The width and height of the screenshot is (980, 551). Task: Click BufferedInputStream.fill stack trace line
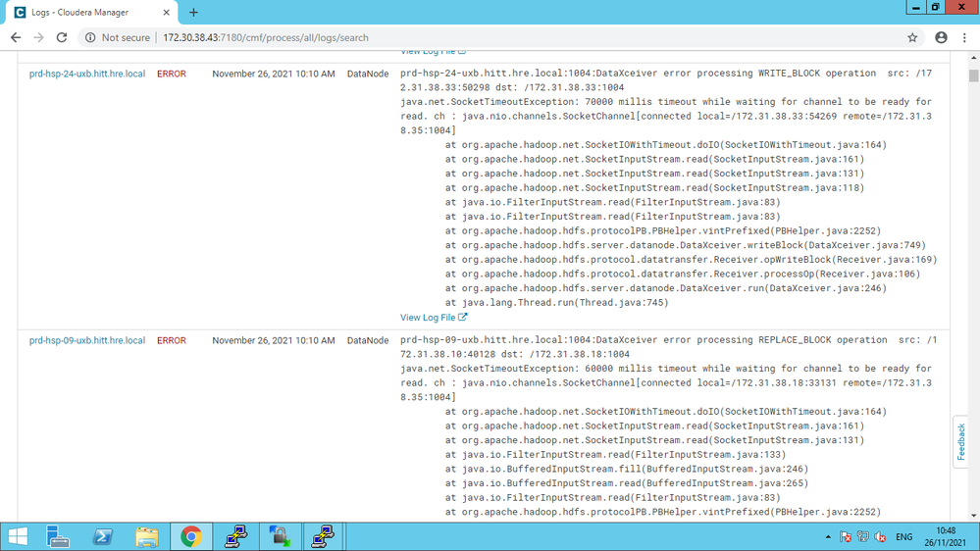coord(627,470)
